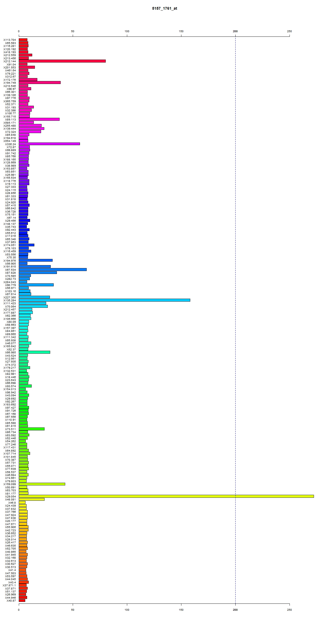Screen dimensions: 322x644
Task: Select the blue bar for X67.534
Action: 53,269
